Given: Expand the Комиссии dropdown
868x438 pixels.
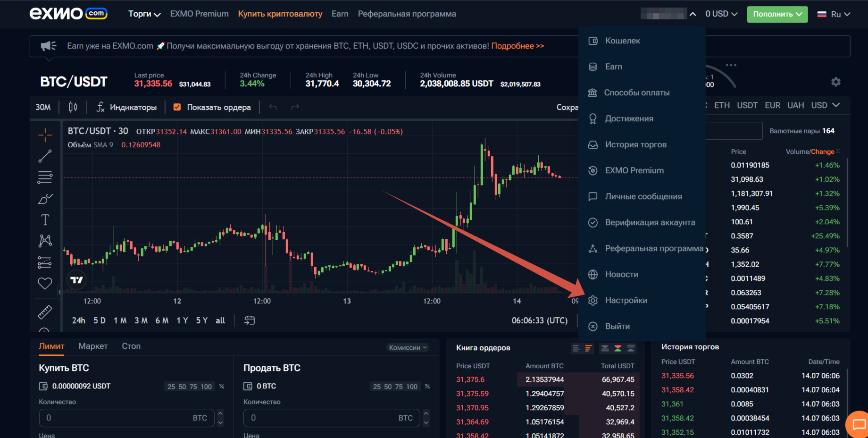Looking at the screenshot, I should click(408, 347).
